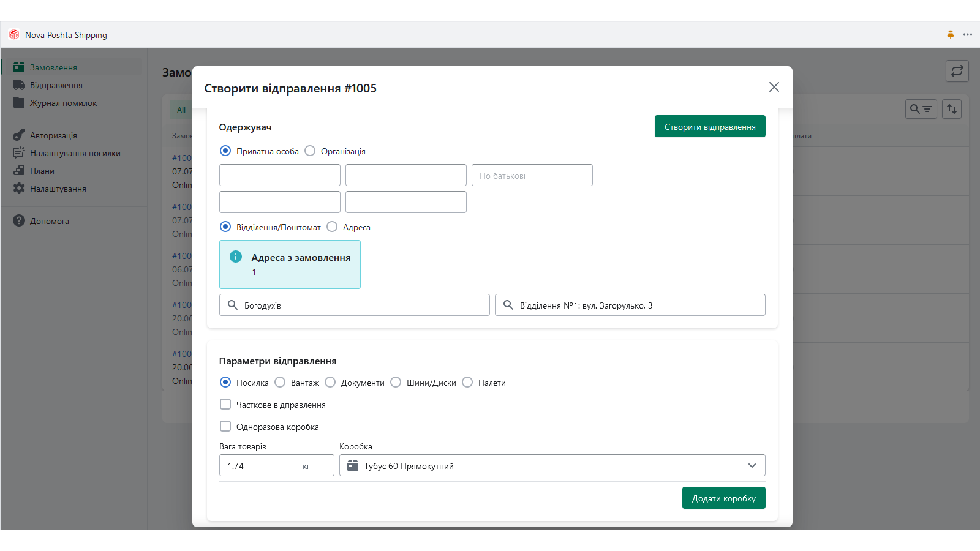Image resolution: width=980 pixels, height=551 pixels.
Task: Open the city search field Богодухів
Action: click(355, 305)
